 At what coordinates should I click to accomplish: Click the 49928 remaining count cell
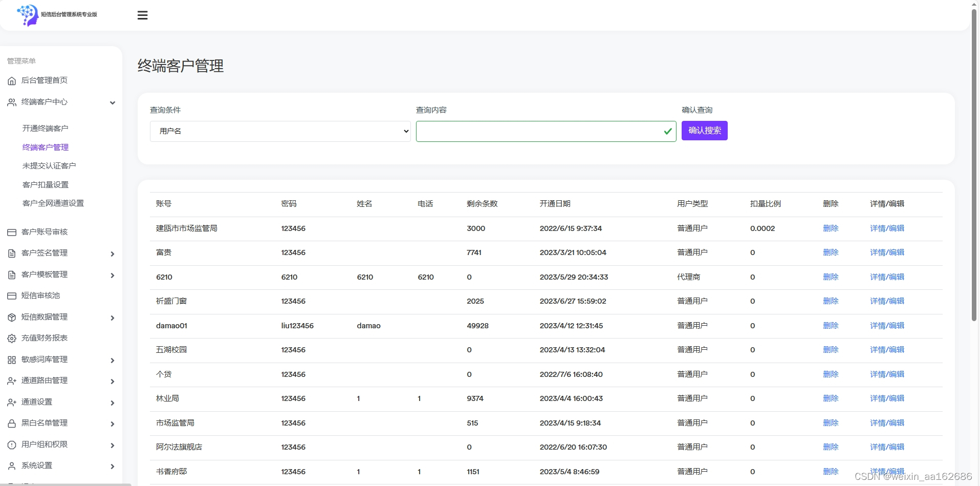(x=477, y=326)
